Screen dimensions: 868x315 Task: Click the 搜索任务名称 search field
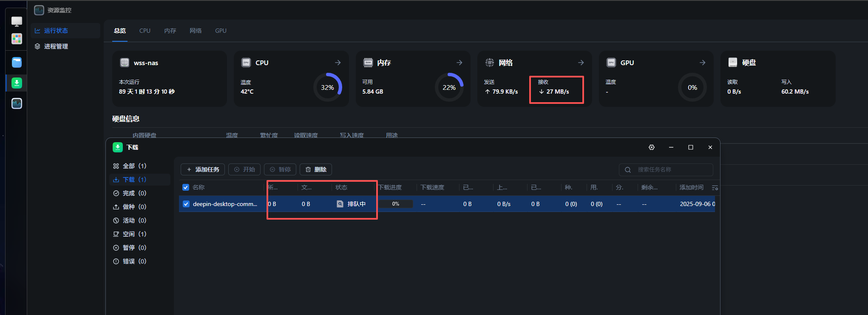[x=672, y=169]
